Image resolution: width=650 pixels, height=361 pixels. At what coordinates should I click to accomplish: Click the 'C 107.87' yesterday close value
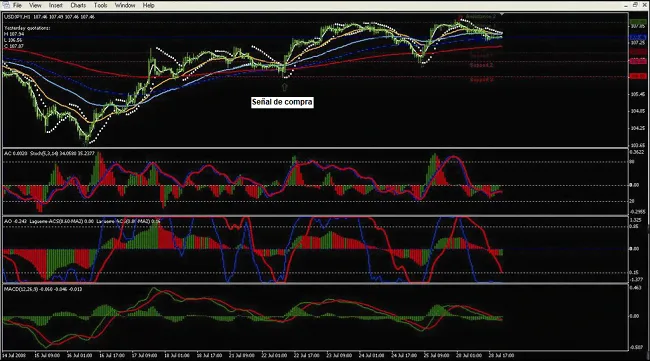pos(14,46)
